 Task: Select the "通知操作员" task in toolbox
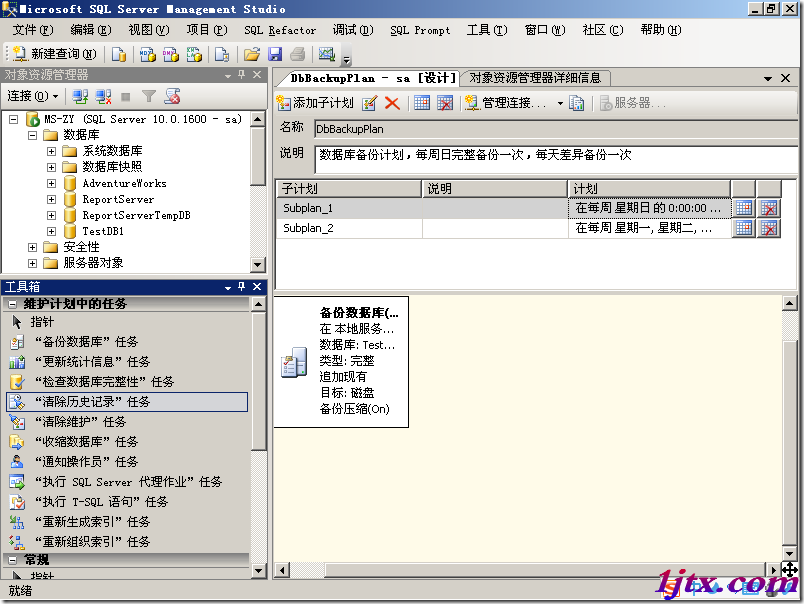(x=127, y=462)
